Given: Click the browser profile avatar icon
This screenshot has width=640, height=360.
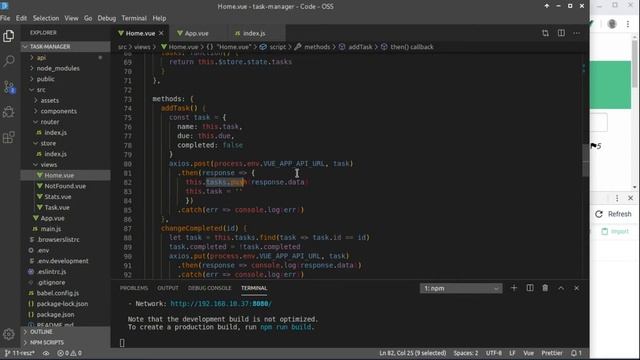Looking at the screenshot, I should [612, 24].
